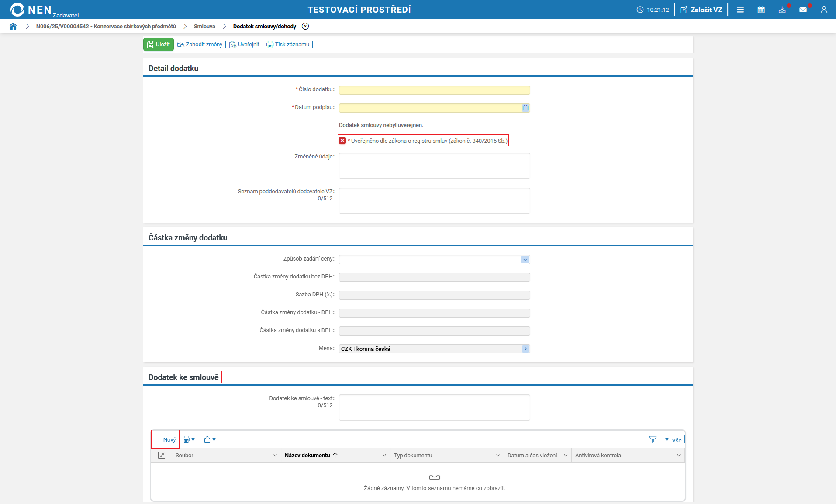
Task: Click into Změněné údaje text area
Action: 435,166
